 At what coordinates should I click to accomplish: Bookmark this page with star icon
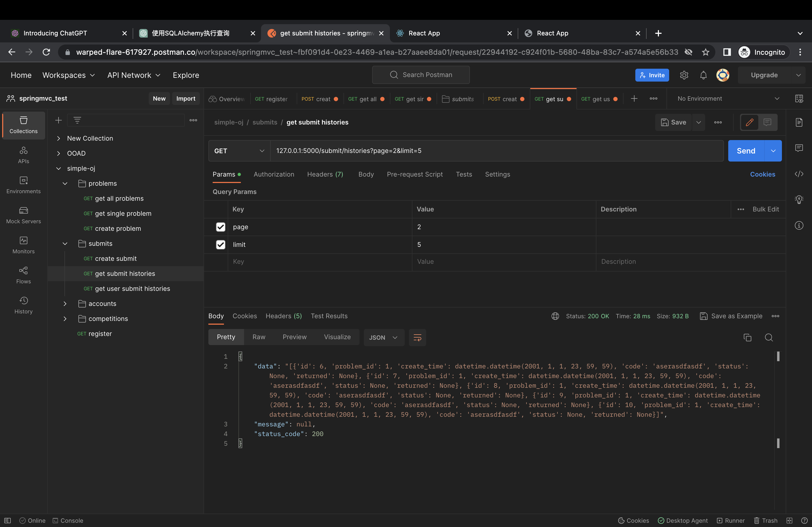click(706, 52)
